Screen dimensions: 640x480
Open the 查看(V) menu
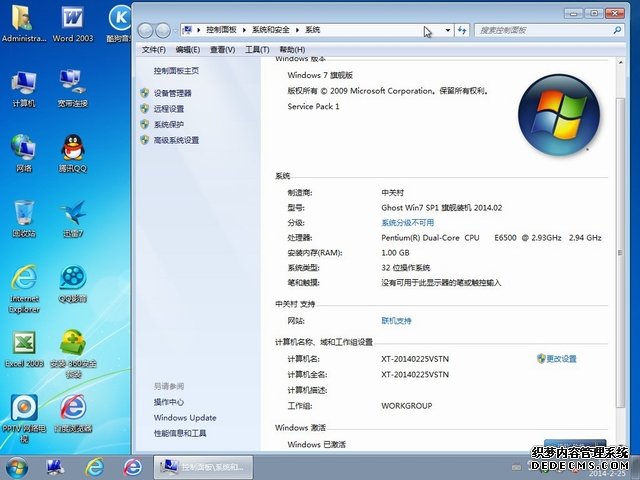click(222, 50)
